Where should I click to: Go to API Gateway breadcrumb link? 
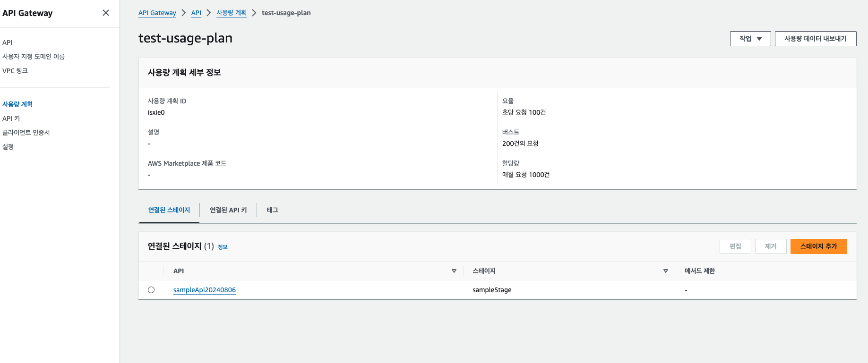(x=157, y=13)
